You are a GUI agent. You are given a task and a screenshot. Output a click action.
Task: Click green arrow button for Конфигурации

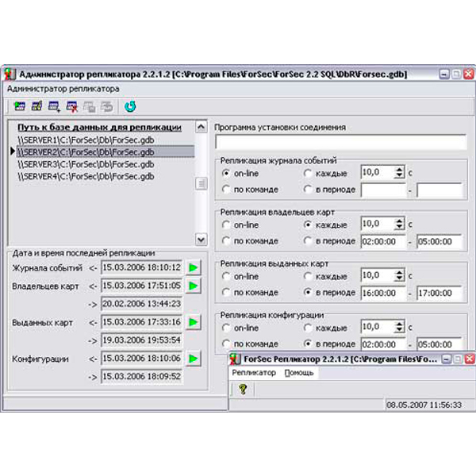point(194,359)
